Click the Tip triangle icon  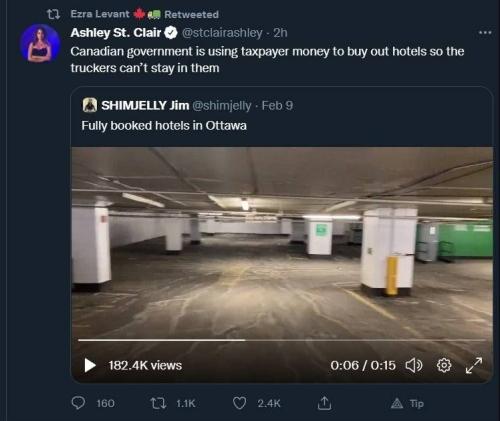[397, 403]
